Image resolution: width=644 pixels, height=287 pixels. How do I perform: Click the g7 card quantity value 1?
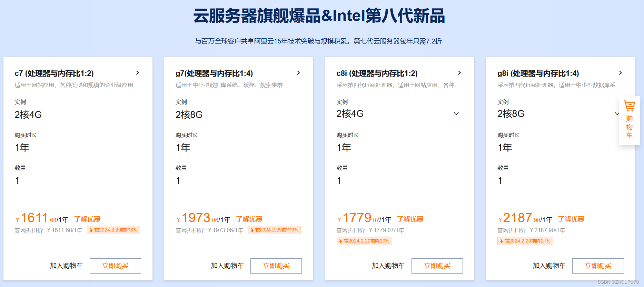click(x=178, y=181)
